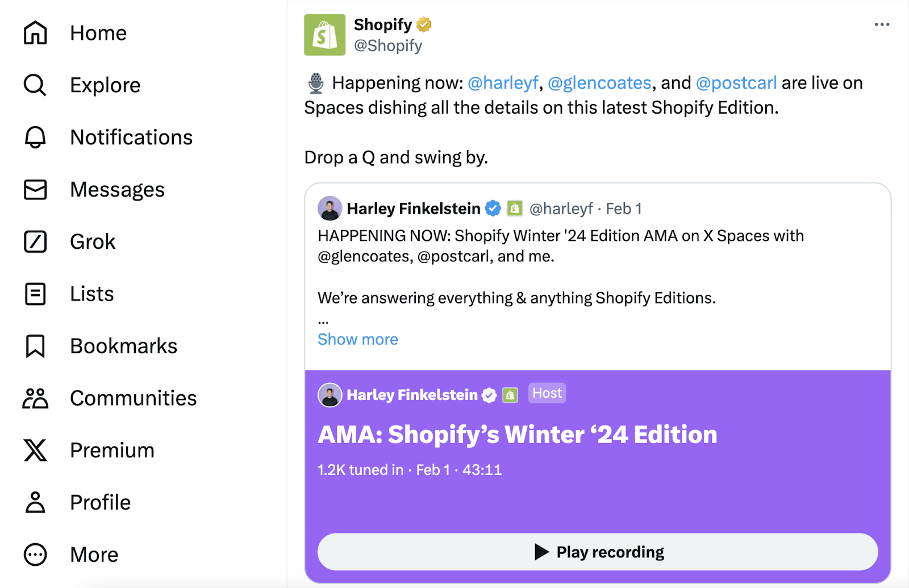Image resolution: width=909 pixels, height=588 pixels.
Task: Click the Shopify affiliate badge beside Harley's name
Action: (x=515, y=208)
